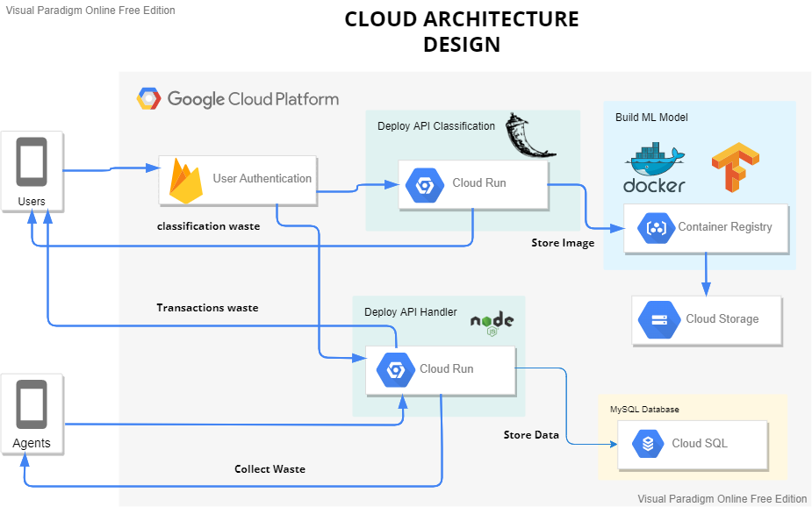Click 'Cloud Run' text in API Handler
The height and width of the screenshot is (507, 812).
(447, 369)
